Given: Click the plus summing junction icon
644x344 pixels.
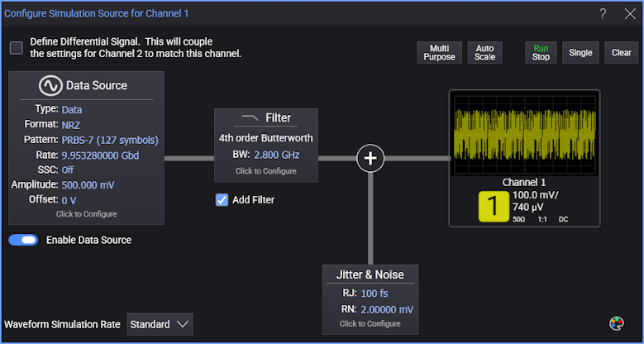Looking at the screenshot, I should 370,158.
